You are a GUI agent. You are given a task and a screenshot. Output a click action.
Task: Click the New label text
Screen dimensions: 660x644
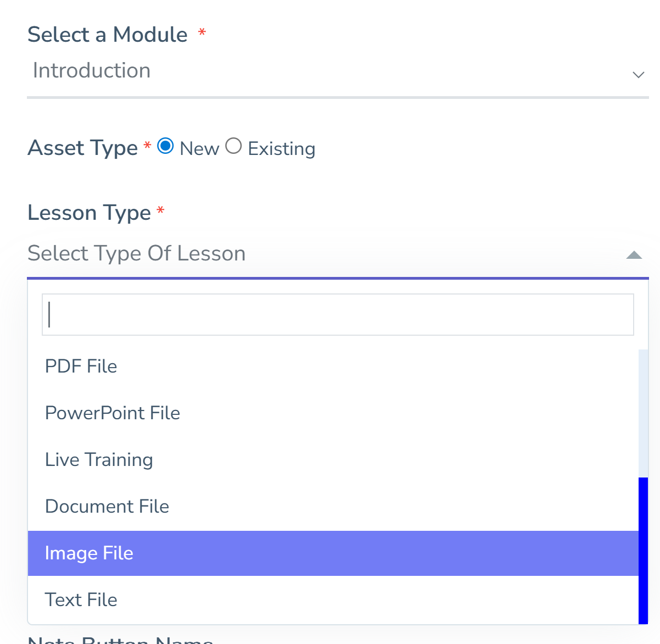pyautogui.click(x=199, y=149)
